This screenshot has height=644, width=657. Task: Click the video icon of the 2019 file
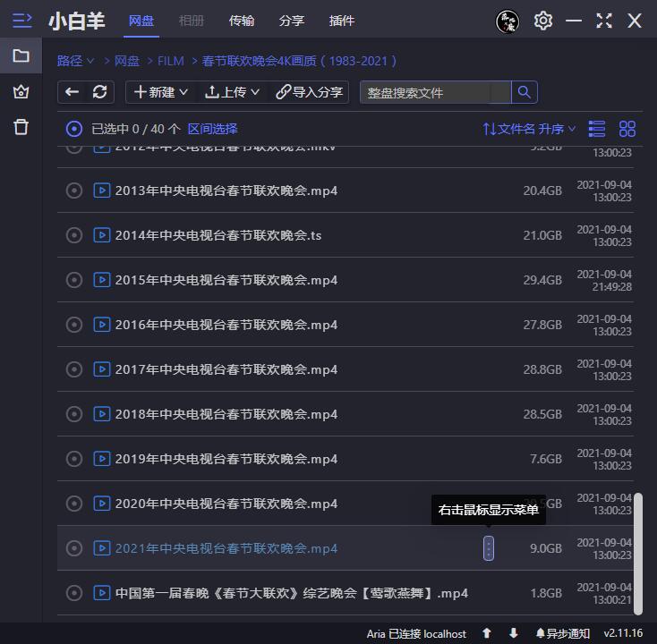click(102, 459)
